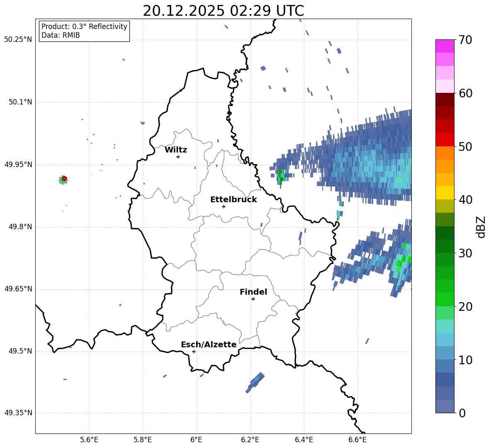This screenshot has height=448, width=491.
Task: Click the magenta swatch just below 70 dBZ
Action: [x=445, y=46]
